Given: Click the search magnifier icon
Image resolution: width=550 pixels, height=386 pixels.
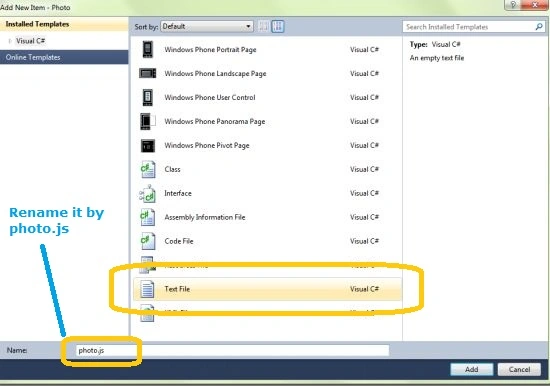Looking at the screenshot, I should pos(539,27).
